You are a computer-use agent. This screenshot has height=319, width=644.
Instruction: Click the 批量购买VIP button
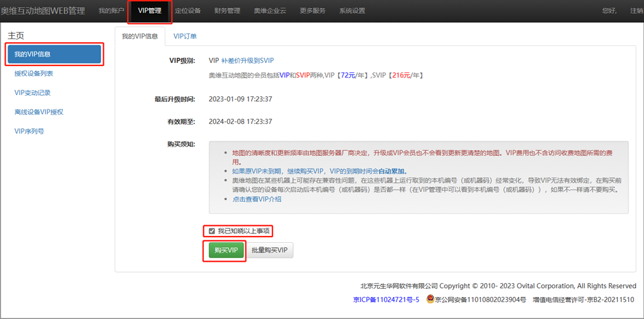(x=269, y=250)
